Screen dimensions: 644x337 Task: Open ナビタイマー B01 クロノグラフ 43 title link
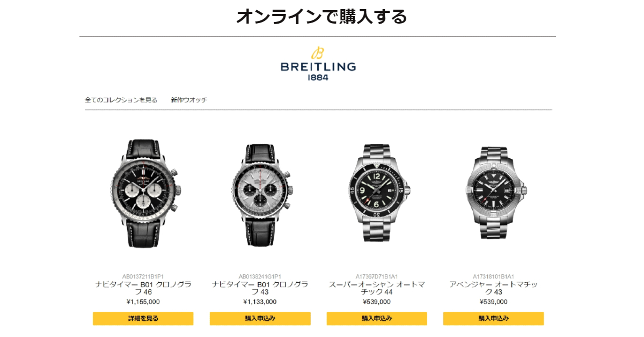(260, 288)
